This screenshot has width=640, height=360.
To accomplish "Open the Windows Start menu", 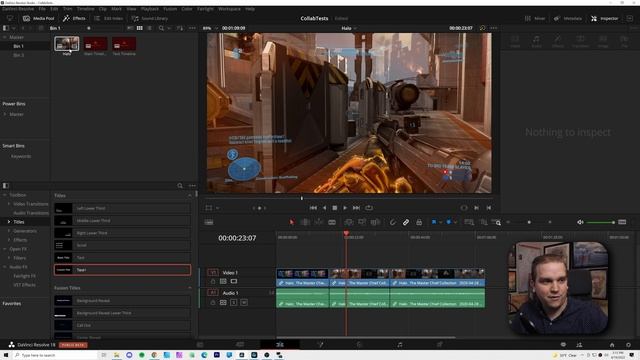I will coord(6,355).
